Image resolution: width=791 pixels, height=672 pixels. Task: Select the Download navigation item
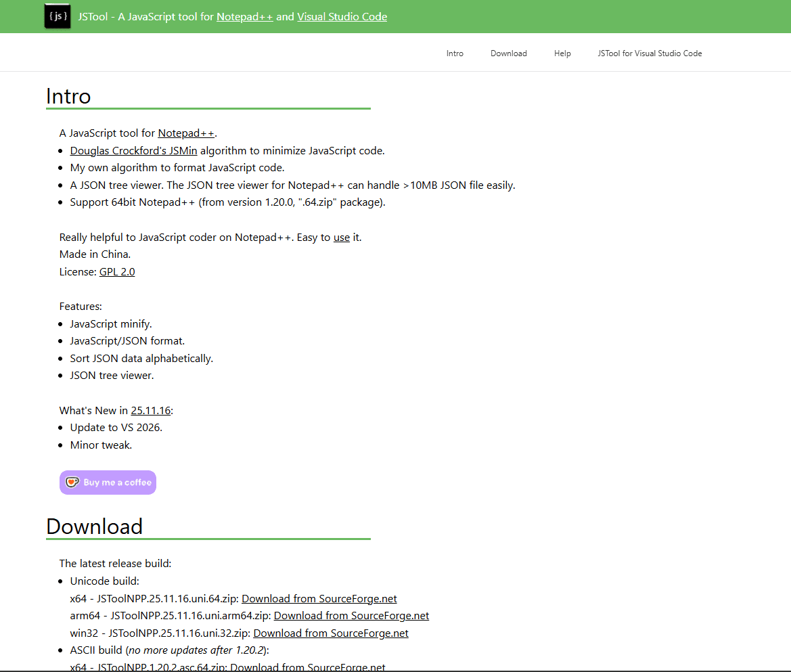point(508,53)
